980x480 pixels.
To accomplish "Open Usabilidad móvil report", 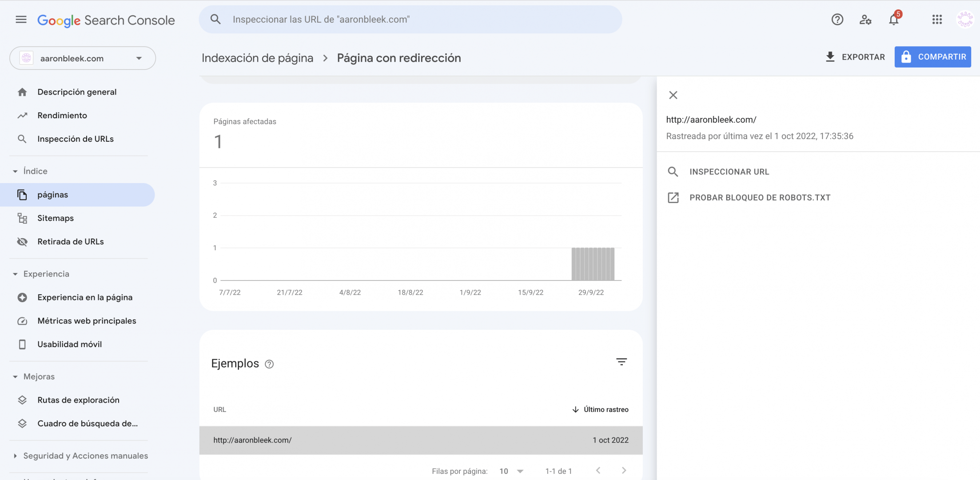I will click(70, 344).
